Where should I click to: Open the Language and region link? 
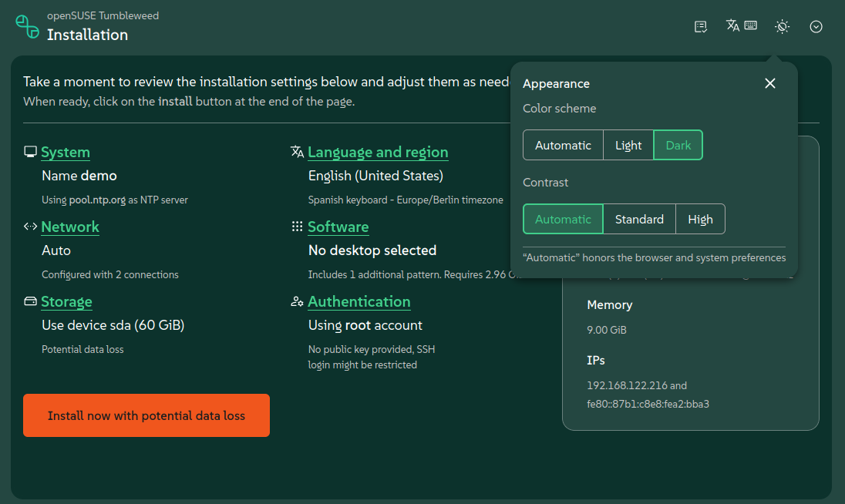(378, 153)
